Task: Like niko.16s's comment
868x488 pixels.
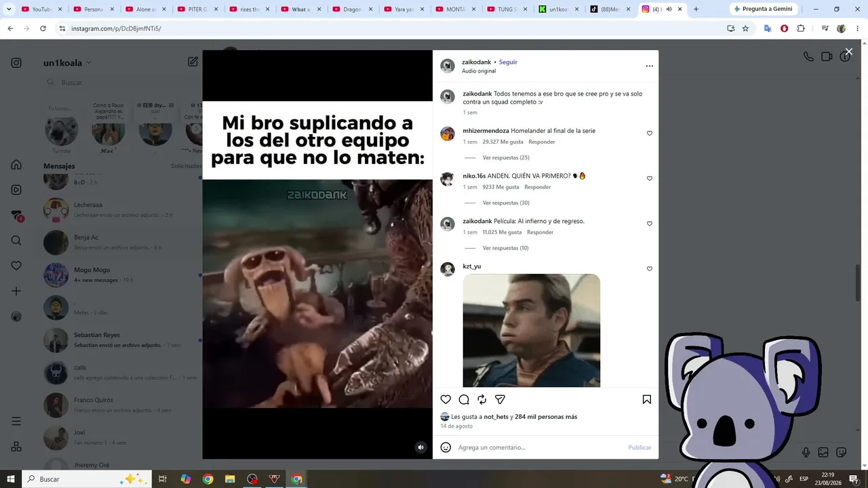Action: [650, 179]
